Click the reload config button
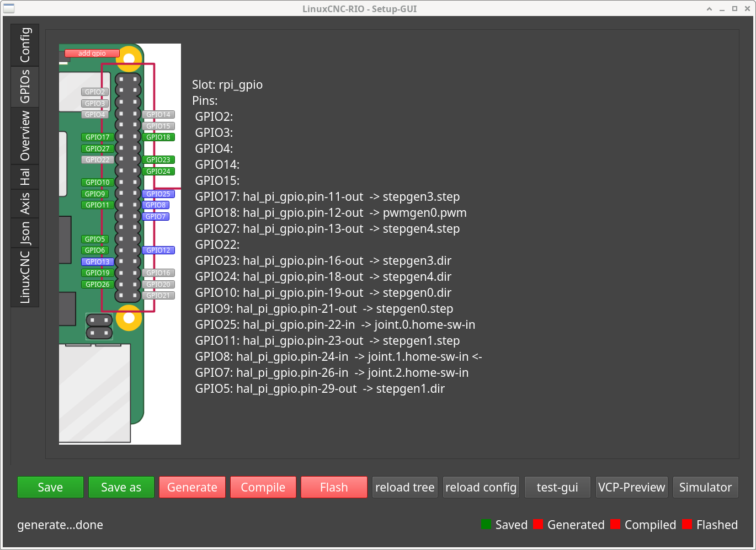Viewport: 756px width, 550px height. click(481, 487)
